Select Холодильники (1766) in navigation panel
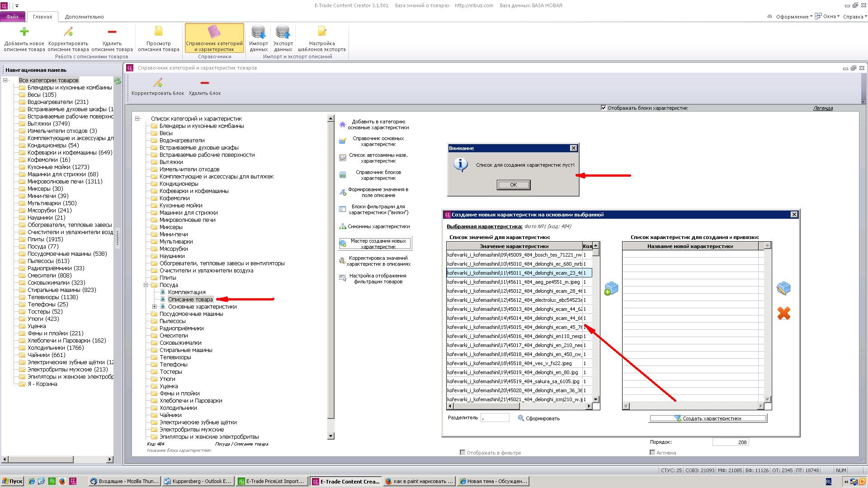868x488 pixels. (56, 348)
